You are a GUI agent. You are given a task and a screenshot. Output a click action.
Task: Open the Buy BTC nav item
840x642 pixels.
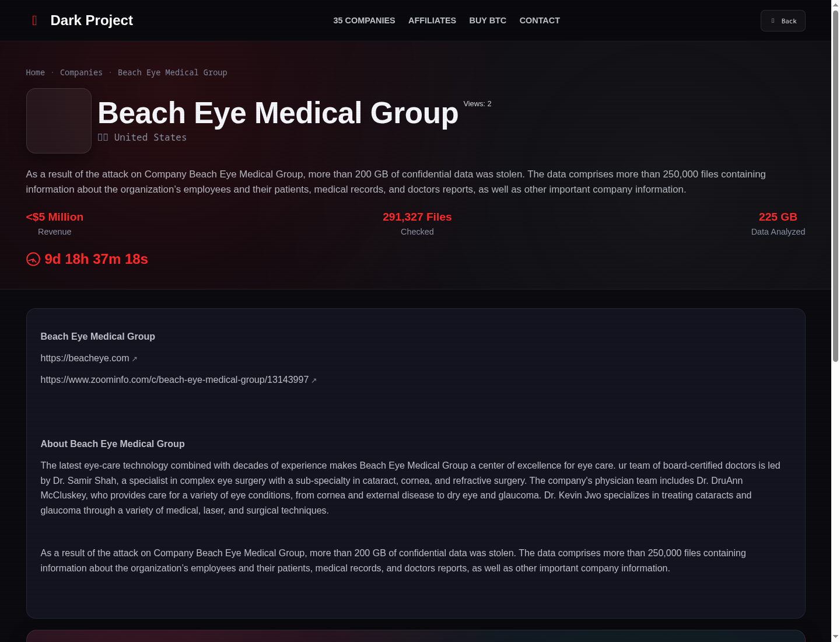tap(488, 20)
